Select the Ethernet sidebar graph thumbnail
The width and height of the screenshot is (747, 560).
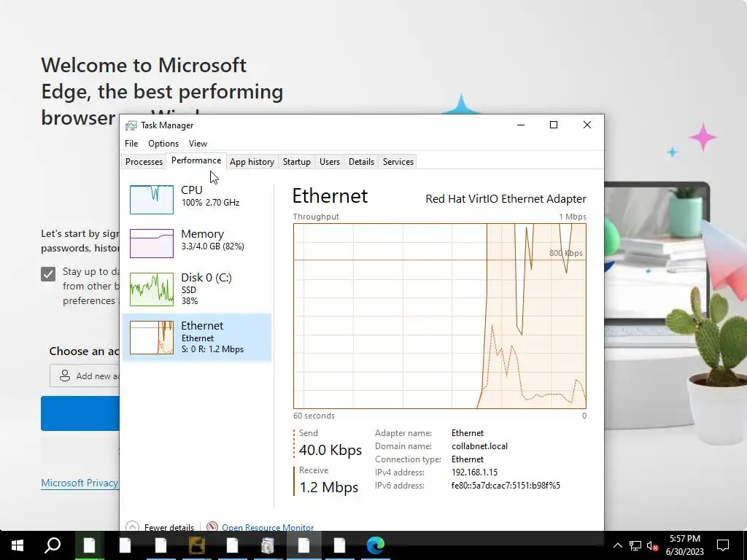click(152, 338)
